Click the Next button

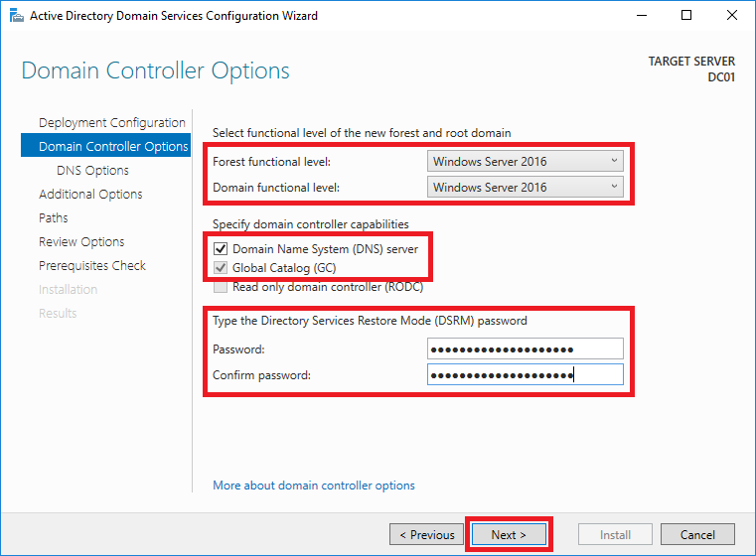point(509,534)
